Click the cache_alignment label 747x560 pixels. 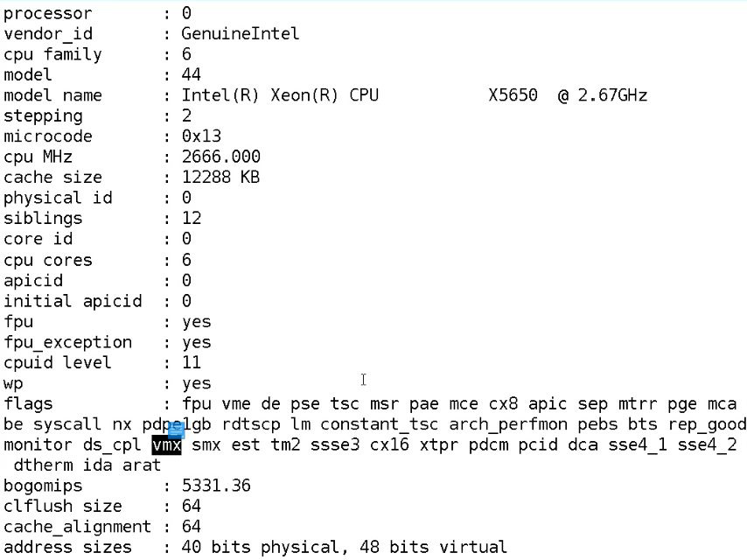(x=77, y=526)
